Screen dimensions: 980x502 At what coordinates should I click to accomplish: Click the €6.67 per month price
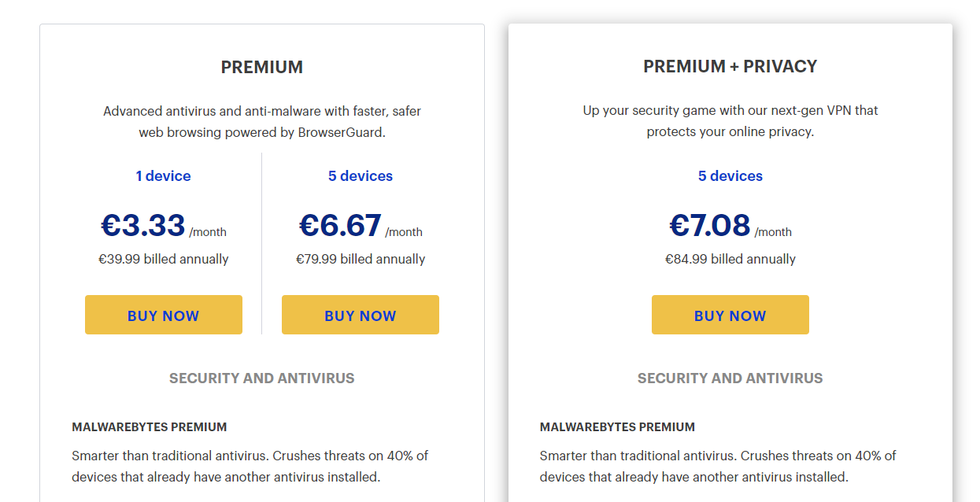click(340, 226)
